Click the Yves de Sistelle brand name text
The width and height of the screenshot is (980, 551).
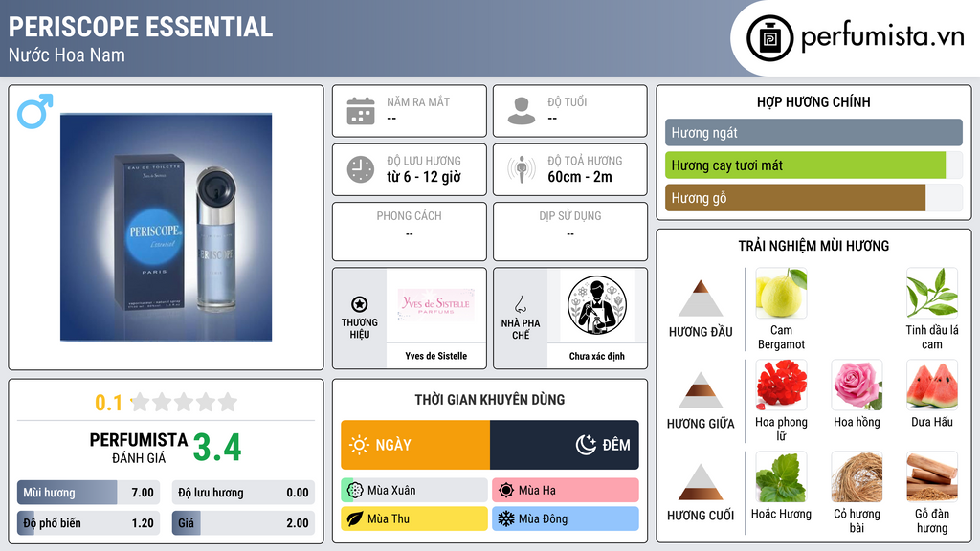click(436, 356)
